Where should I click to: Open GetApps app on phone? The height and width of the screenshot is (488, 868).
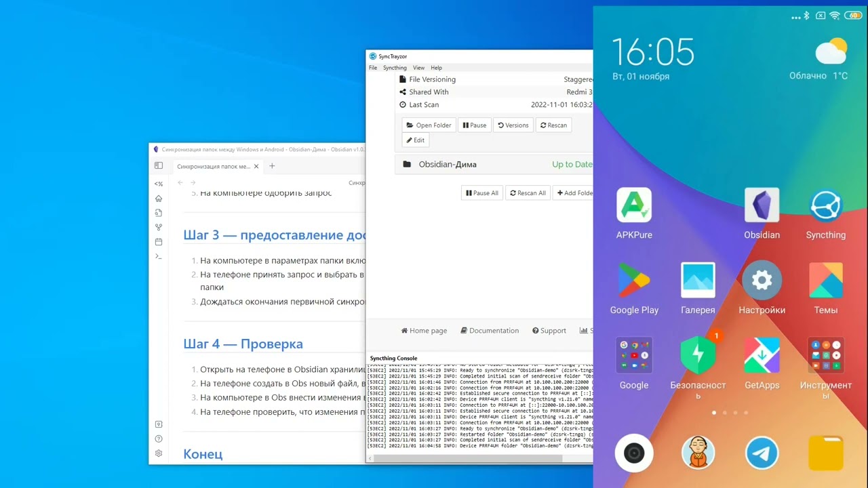coord(762,363)
